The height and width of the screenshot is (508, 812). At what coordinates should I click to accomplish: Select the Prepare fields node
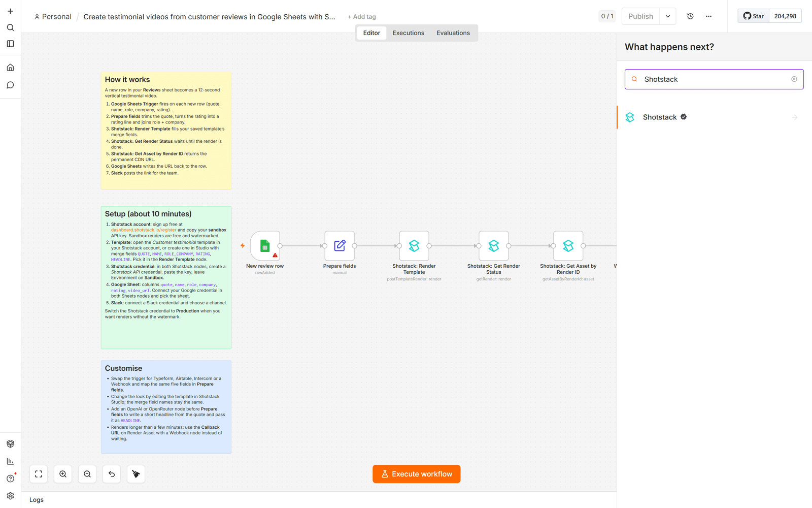(340, 246)
